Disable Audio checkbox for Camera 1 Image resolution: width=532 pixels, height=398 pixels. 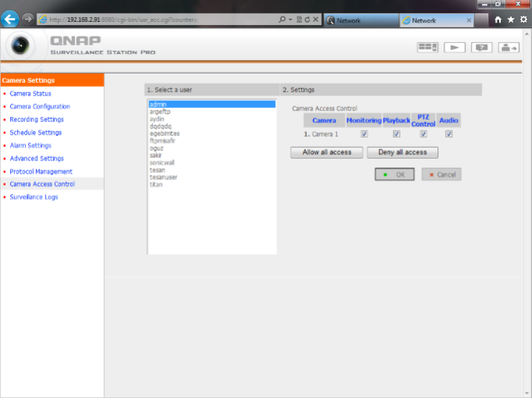pyautogui.click(x=449, y=134)
